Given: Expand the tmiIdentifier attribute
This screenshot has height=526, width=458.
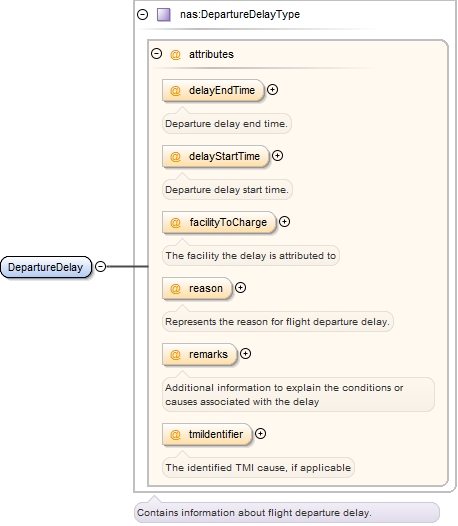Looking at the screenshot, I should click(x=260, y=433).
